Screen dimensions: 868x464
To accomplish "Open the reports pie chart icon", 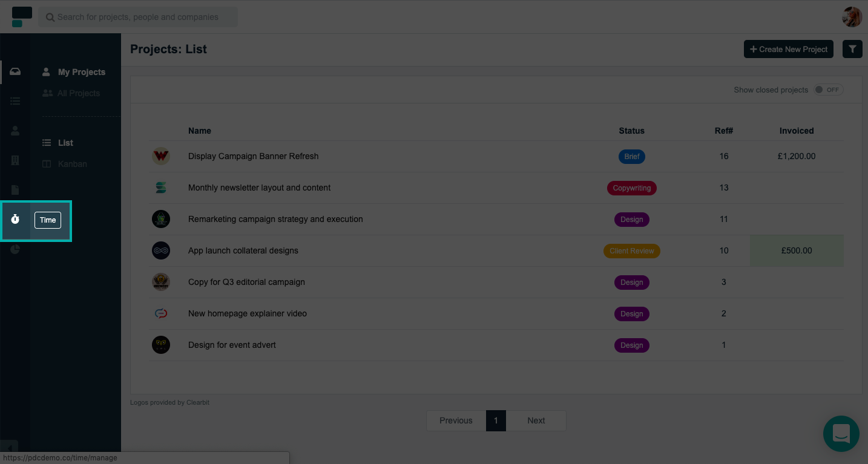I will tap(15, 249).
